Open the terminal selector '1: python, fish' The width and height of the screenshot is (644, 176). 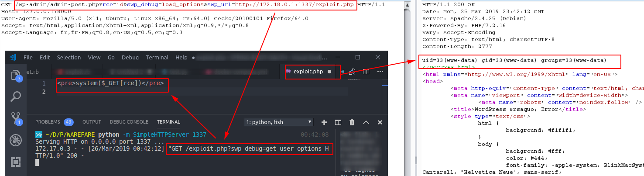pos(278,122)
